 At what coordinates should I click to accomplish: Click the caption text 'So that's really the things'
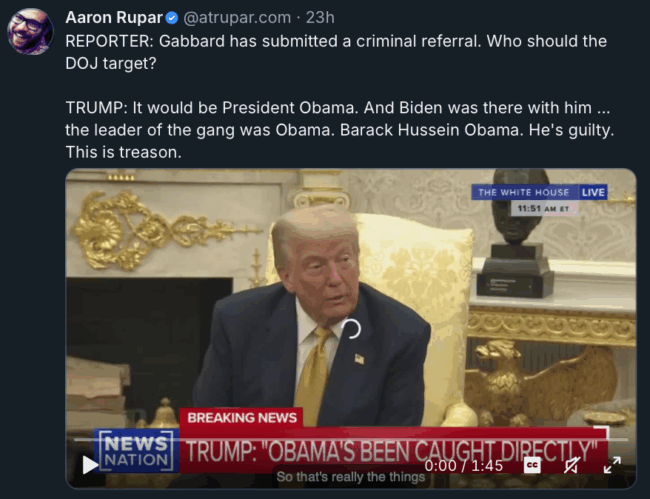(x=351, y=477)
